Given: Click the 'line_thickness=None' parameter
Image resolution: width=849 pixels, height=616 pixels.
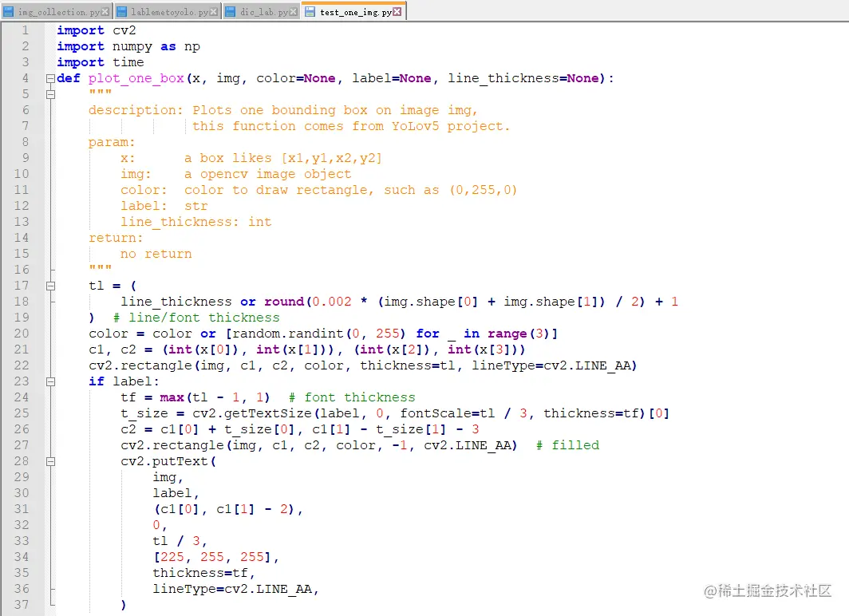Looking at the screenshot, I should [x=523, y=78].
